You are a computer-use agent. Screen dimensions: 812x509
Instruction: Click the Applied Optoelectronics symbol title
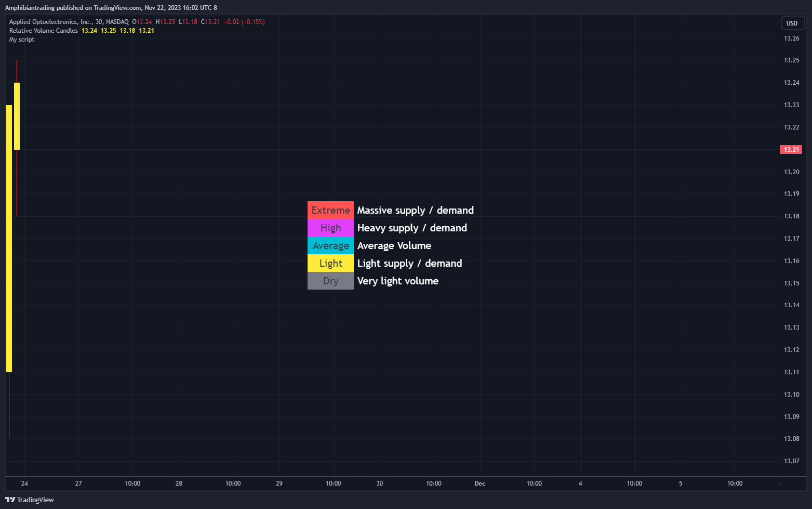pyautogui.click(x=69, y=22)
